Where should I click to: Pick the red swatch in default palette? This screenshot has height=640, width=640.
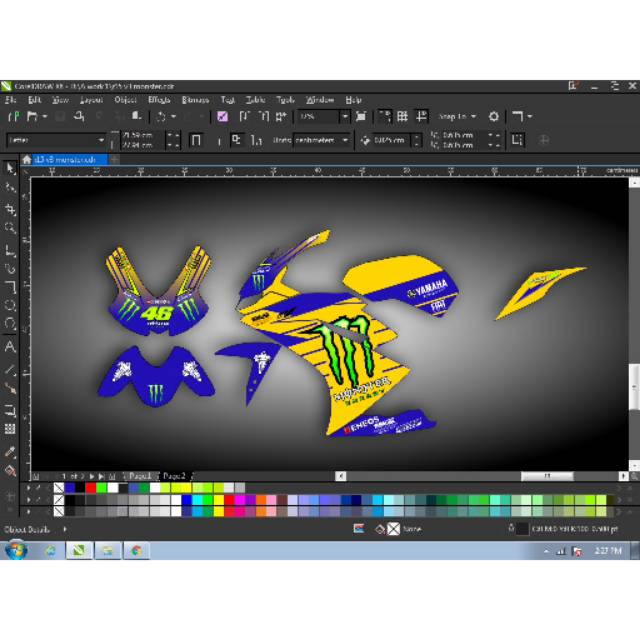pos(229,500)
